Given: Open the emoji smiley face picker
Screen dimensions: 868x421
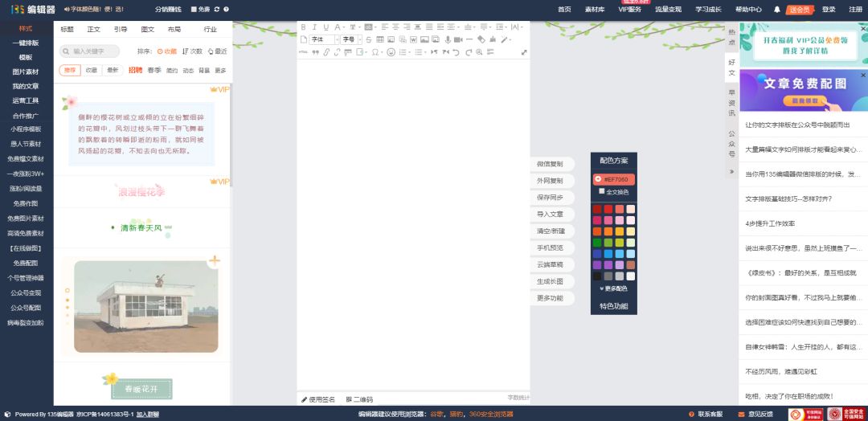Looking at the screenshot, I should tap(391, 52).
